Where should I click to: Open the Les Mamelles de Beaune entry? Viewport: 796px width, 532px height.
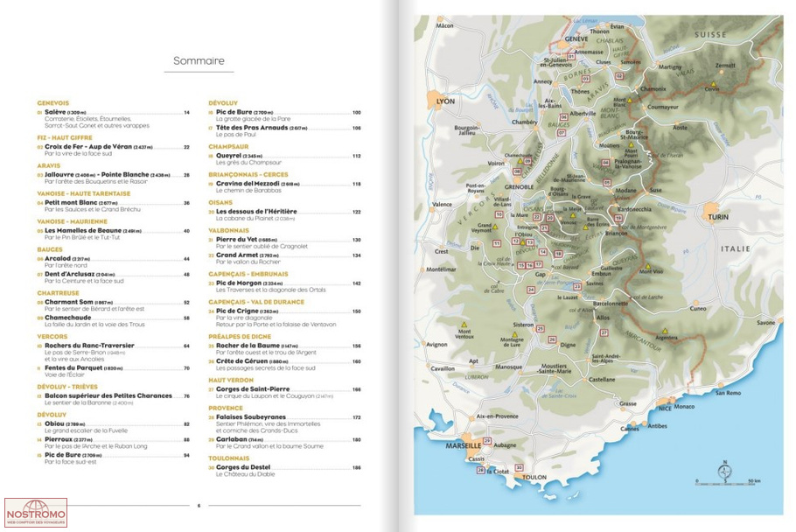tap(113, 234)
